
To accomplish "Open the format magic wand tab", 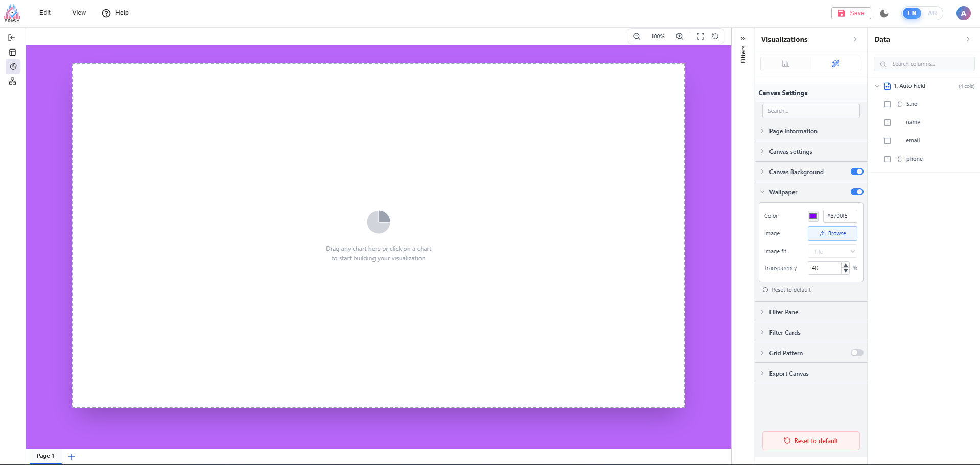I will coord(835,64).
